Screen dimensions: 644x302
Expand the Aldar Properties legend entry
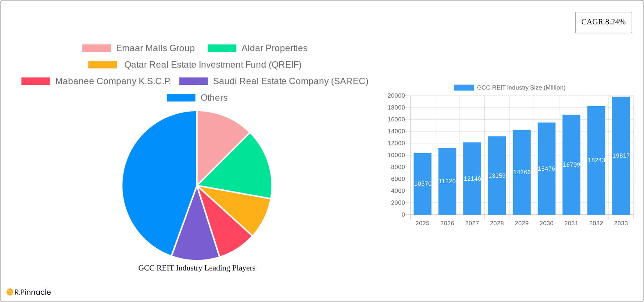point(274,48)
